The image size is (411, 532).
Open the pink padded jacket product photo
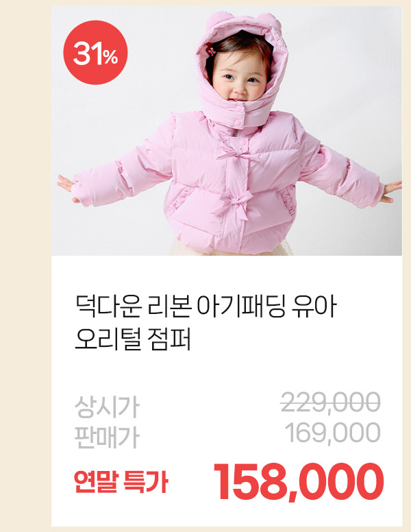point(227,131)
